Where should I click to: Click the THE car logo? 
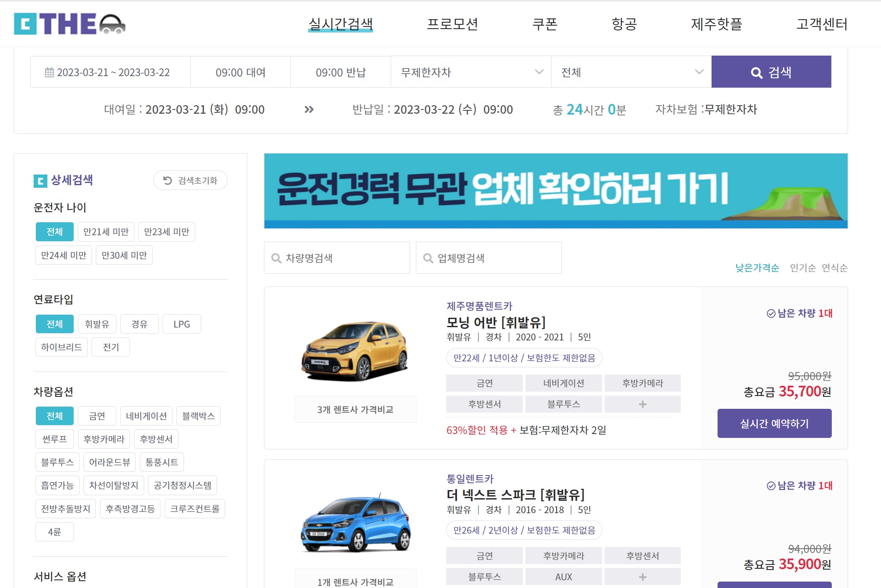[69, 24]
